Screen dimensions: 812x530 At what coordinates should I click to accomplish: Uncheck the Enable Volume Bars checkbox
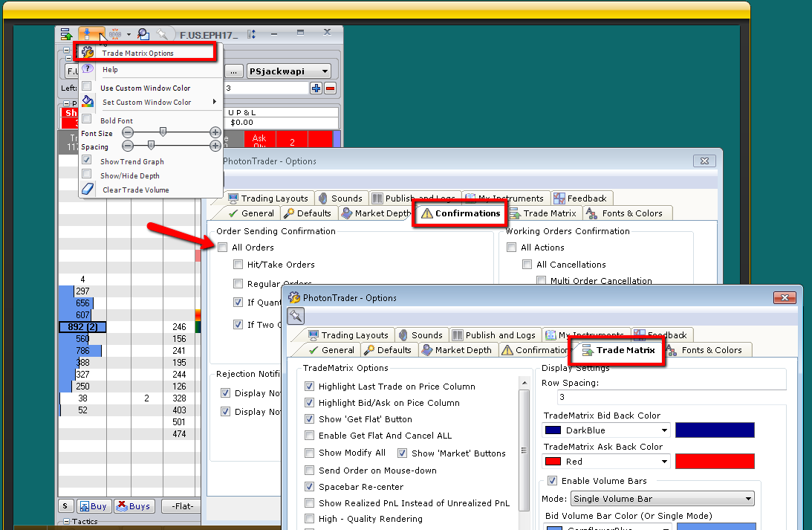tap(553, 481)
